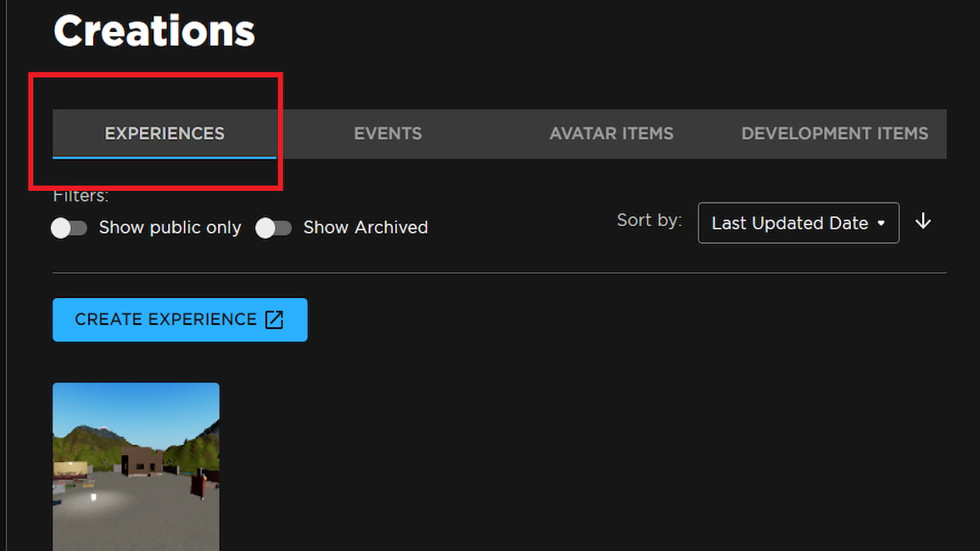Click the Show public only text label
The width and height of the screenshot is (980, 551).
169,228
